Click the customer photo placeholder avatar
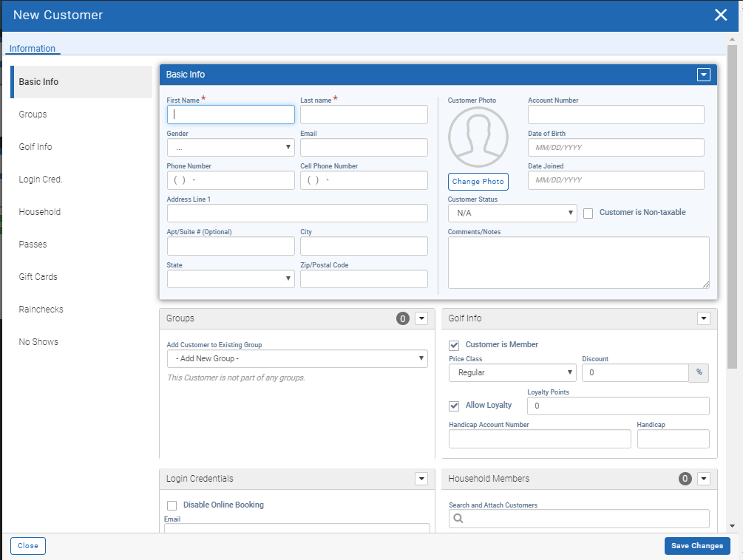 pos(478,137)
